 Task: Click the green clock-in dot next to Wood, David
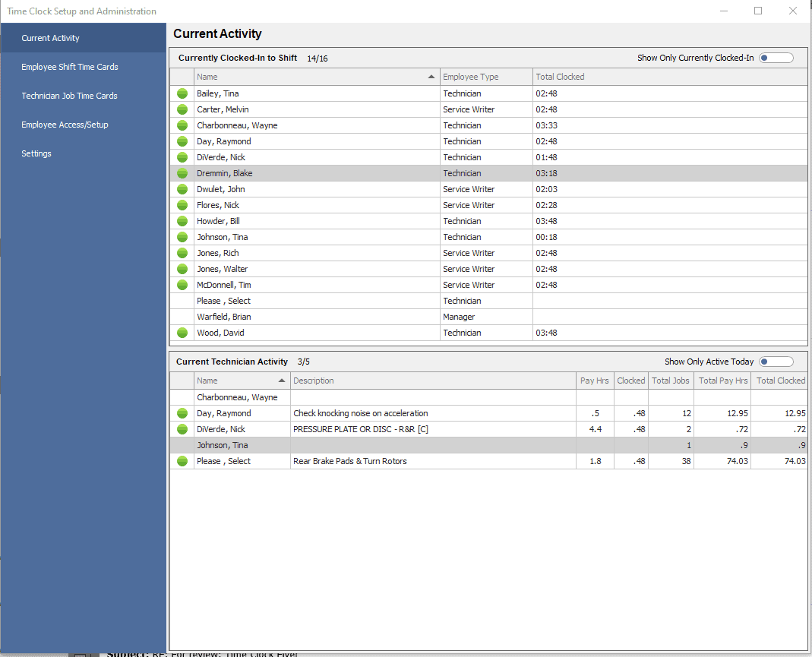click(182, 332)
